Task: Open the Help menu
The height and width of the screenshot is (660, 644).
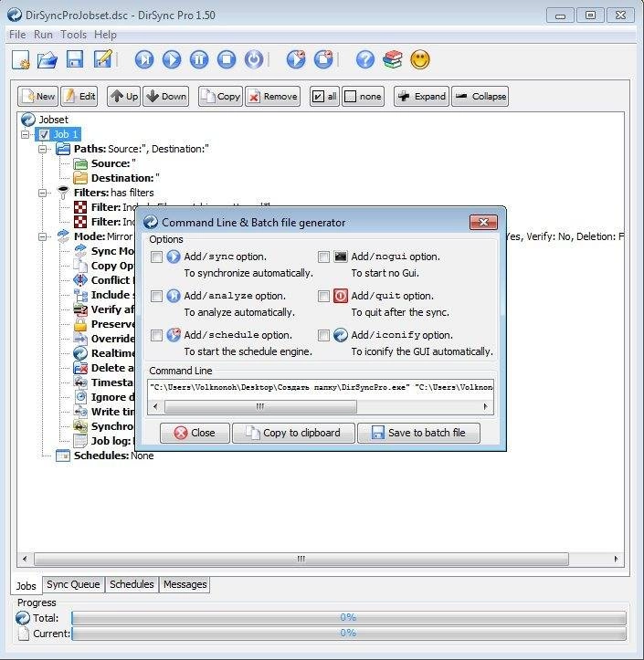Action: 105,35
